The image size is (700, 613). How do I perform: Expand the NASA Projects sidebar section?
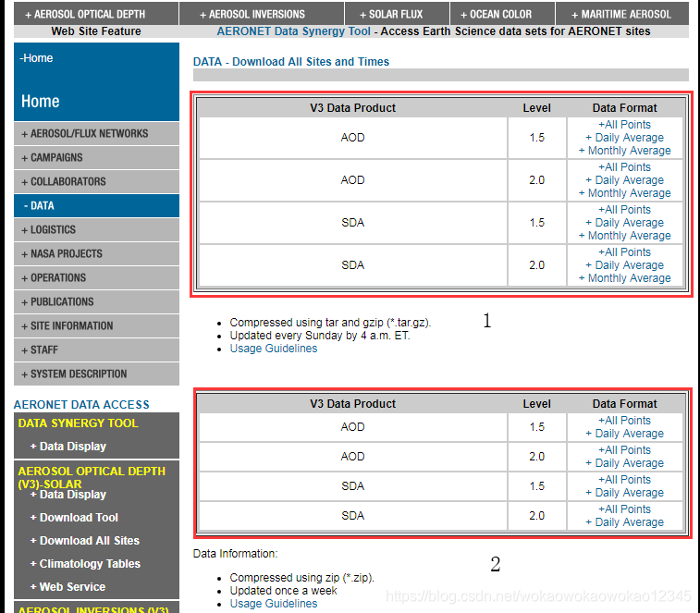click(x=96, y=253)
